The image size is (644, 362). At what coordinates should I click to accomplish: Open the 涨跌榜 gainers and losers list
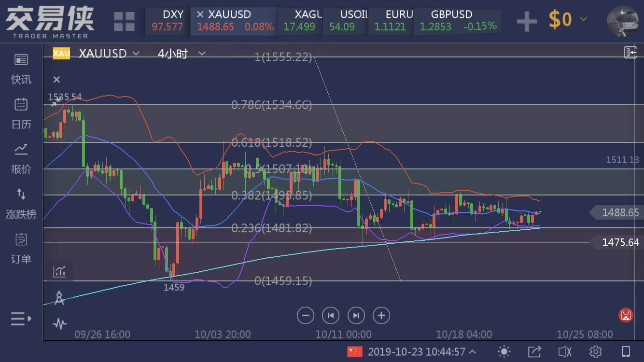point(21,204)
